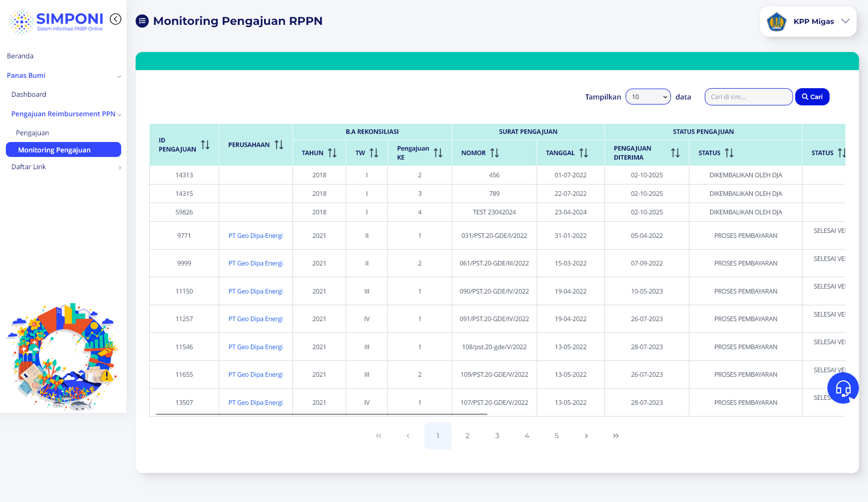Sort by TW column
Screen dimensions: 868x502
[x=374, y=153]
